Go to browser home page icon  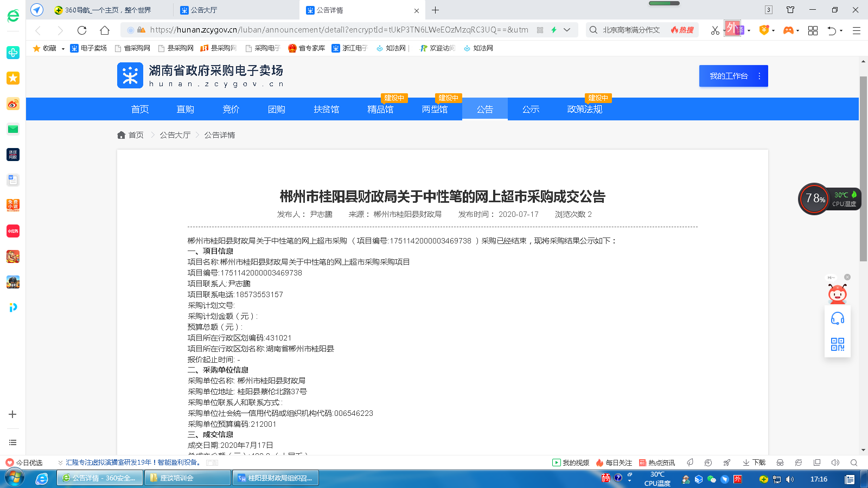tap(105, 30)
